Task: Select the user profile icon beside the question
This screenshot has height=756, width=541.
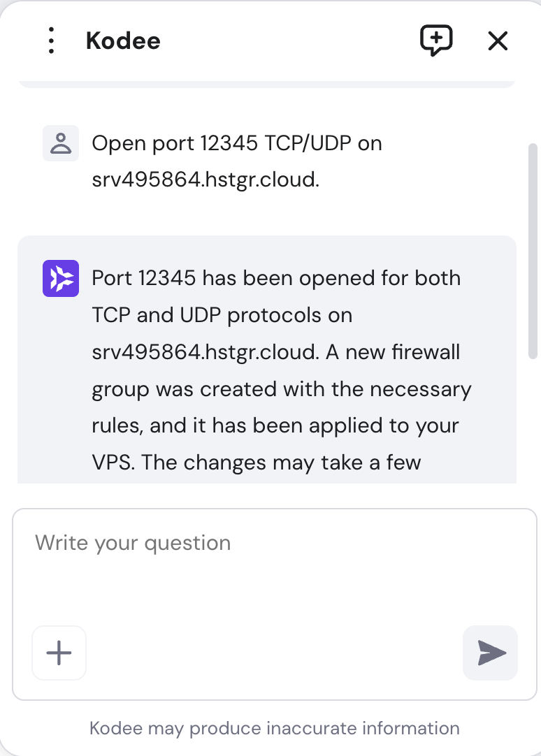Action: tap(61, 143)
